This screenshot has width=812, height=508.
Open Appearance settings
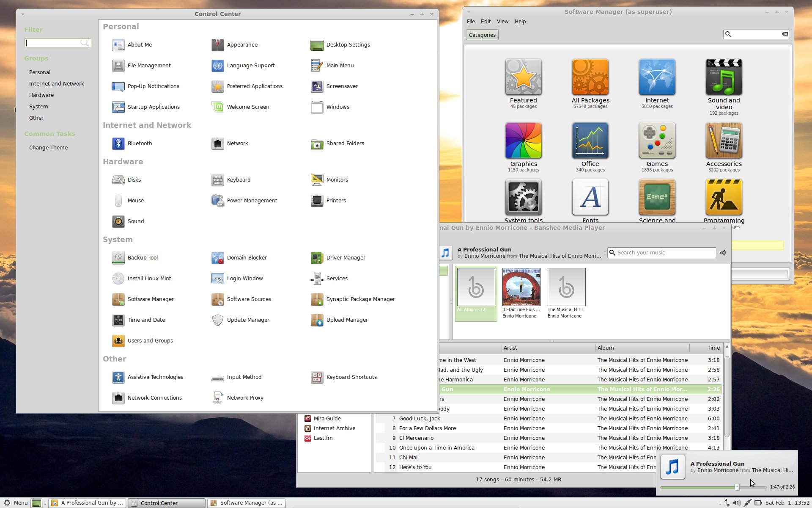[x=234, y=44]
